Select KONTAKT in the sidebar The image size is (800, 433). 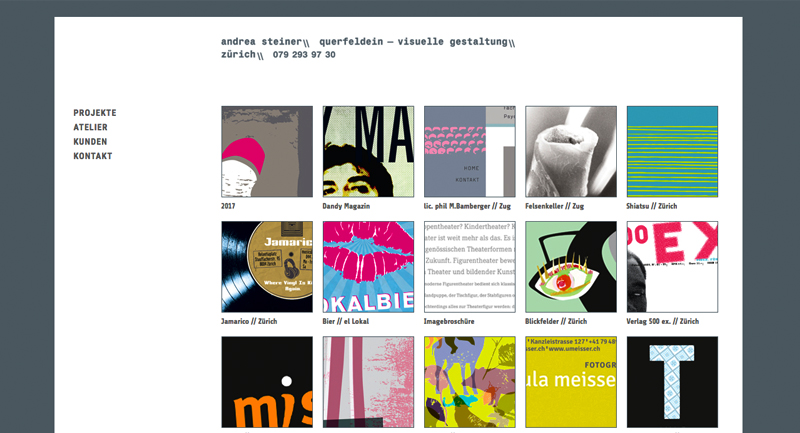[x=93, y=156]
